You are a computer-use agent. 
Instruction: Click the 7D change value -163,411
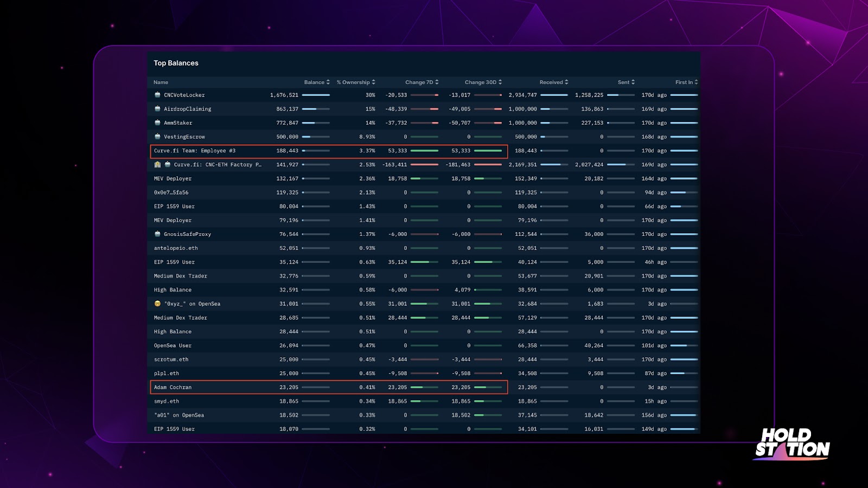click(x=394, y=165)
